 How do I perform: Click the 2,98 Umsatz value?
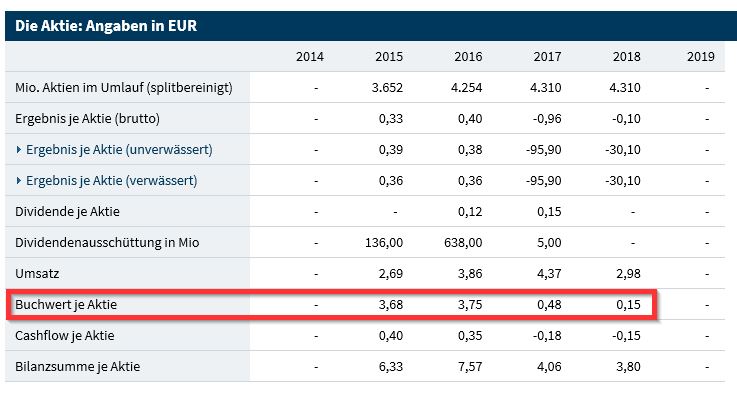coord(628,273)
